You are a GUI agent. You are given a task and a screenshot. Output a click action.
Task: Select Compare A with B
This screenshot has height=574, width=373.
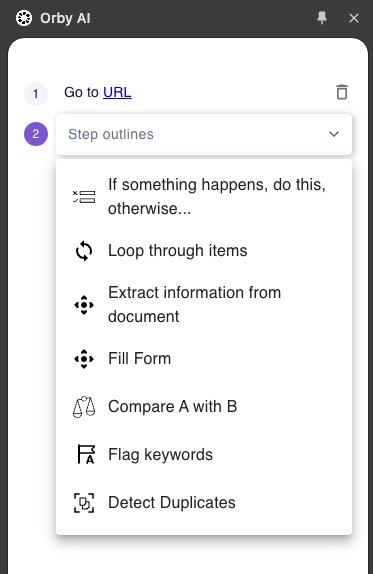click(x=204, y=406)
